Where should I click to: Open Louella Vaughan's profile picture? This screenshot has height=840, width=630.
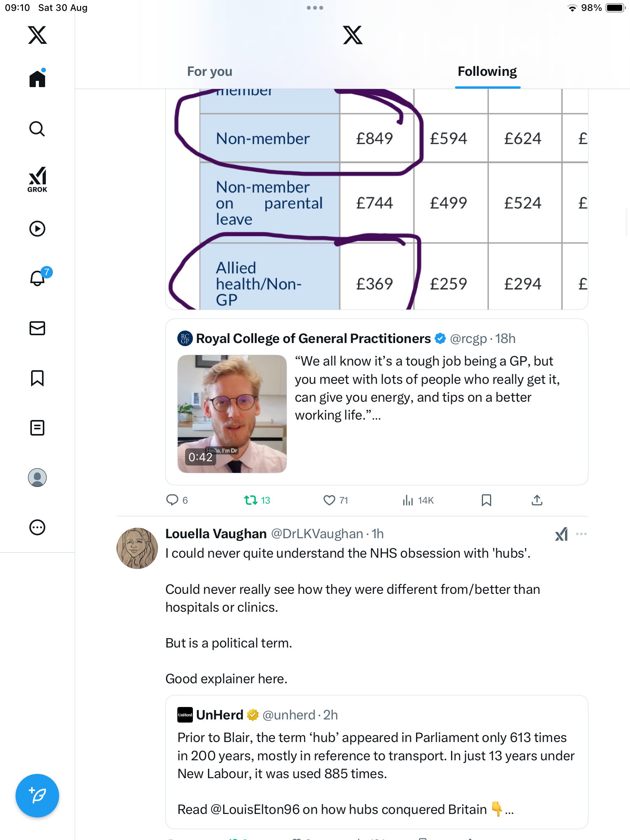[x=137, y=548]
